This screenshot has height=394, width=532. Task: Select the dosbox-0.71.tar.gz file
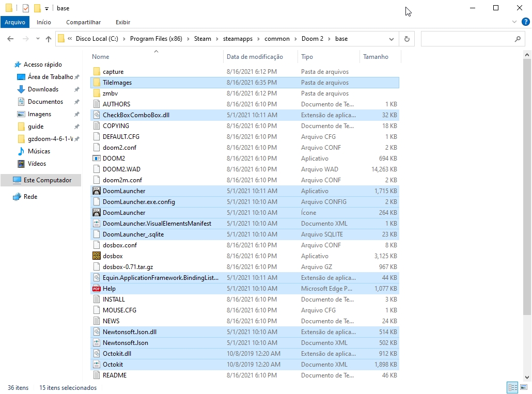(x=245, y=267)
